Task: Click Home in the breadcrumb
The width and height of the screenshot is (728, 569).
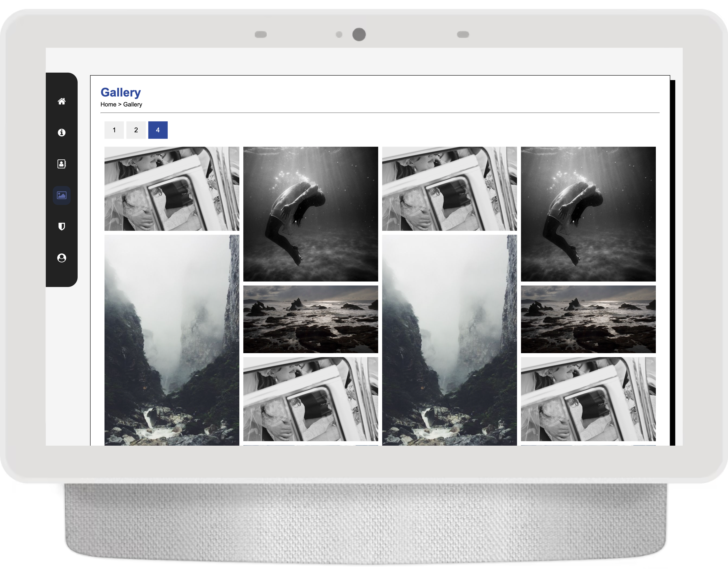Action: point(108,104)
